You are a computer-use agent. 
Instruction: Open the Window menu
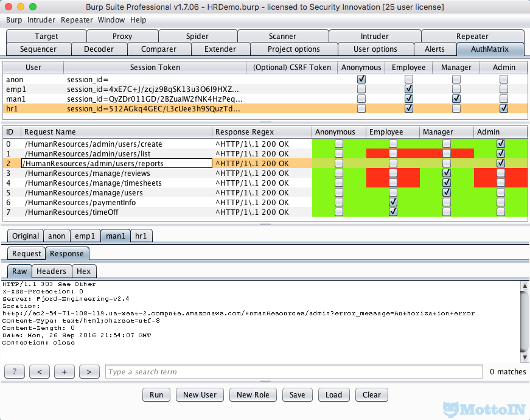pyautogui.click(x=111, y=20)
